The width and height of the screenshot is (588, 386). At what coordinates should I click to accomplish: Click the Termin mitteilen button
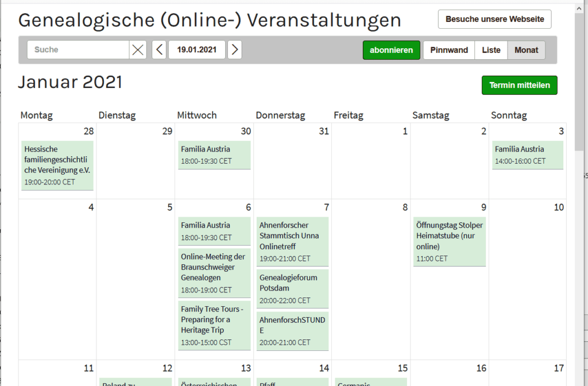pos(519,85)
